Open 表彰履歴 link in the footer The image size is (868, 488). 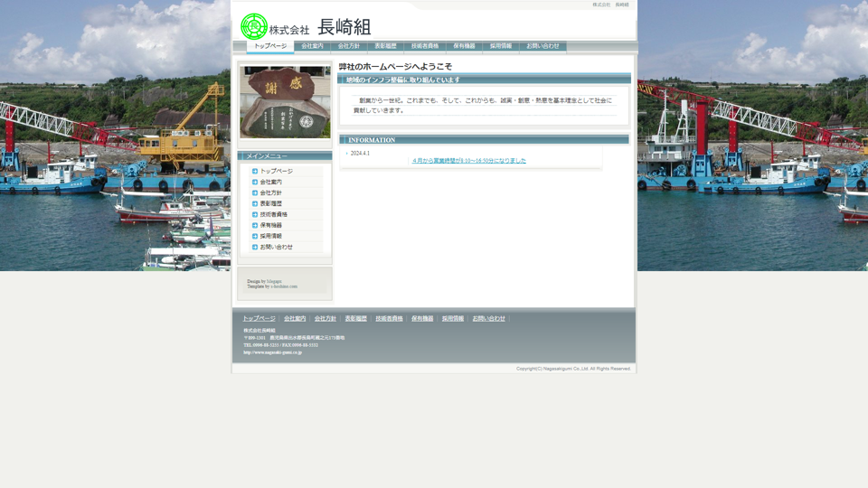(x=355, y=319)
